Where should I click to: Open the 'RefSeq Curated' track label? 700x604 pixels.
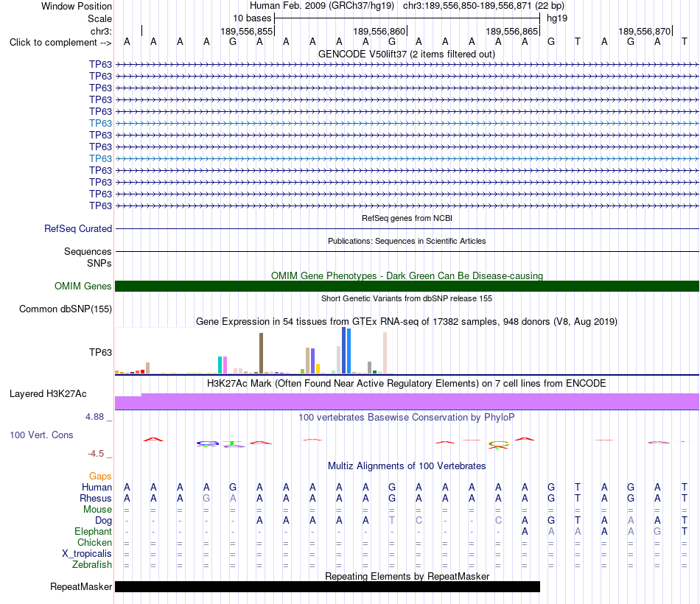tap(78, 228)
